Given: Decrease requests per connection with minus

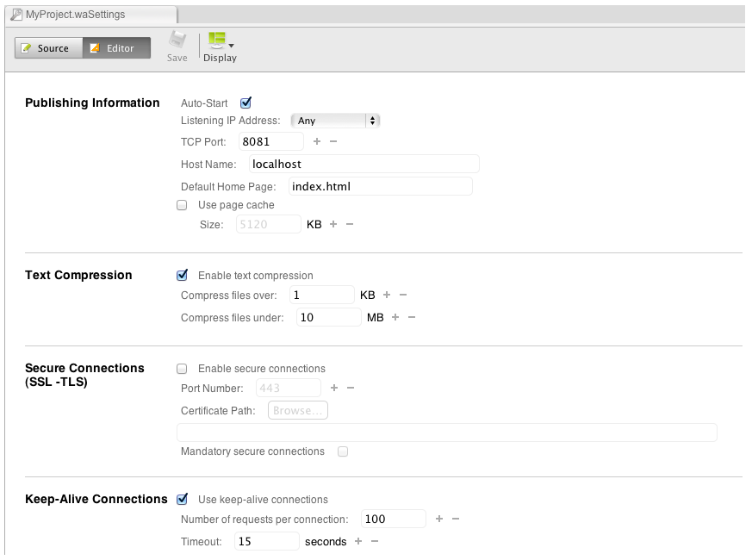Looking at the screenshot, I should coord(456,519).
